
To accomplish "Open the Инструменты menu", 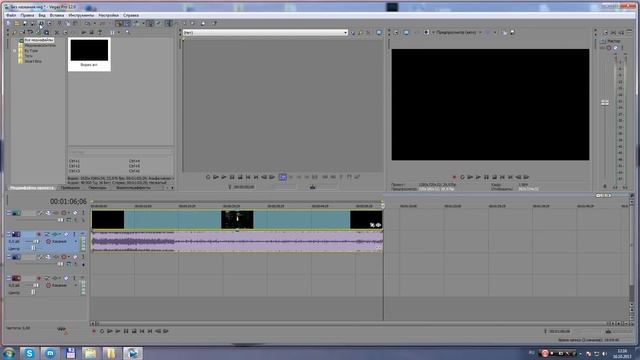I will click(x=81, y=15).
